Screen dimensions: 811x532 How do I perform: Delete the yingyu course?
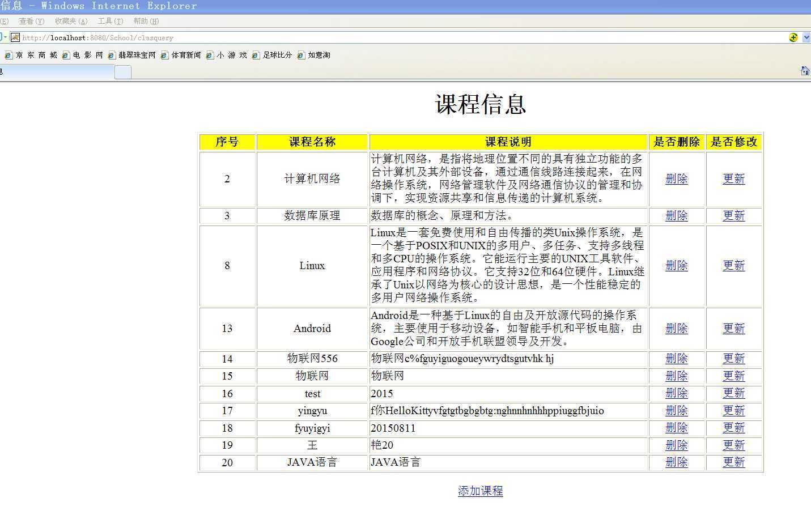pos(677,411)
